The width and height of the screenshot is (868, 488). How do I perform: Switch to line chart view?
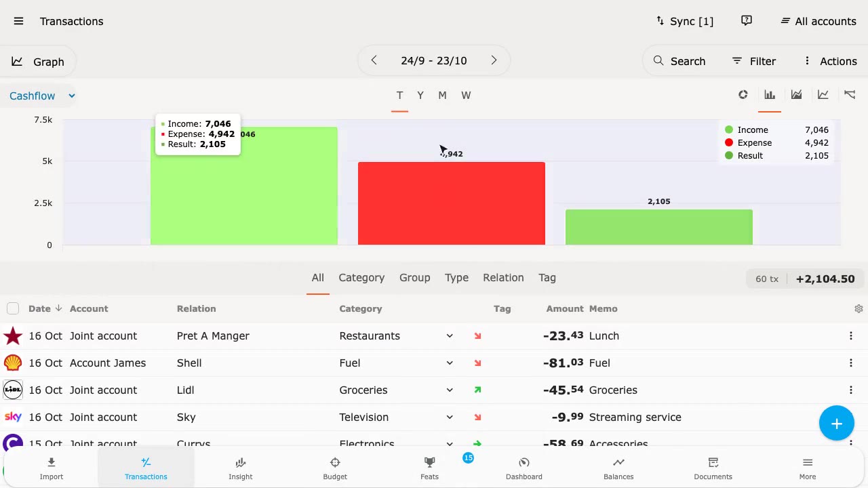pos(823,95)
